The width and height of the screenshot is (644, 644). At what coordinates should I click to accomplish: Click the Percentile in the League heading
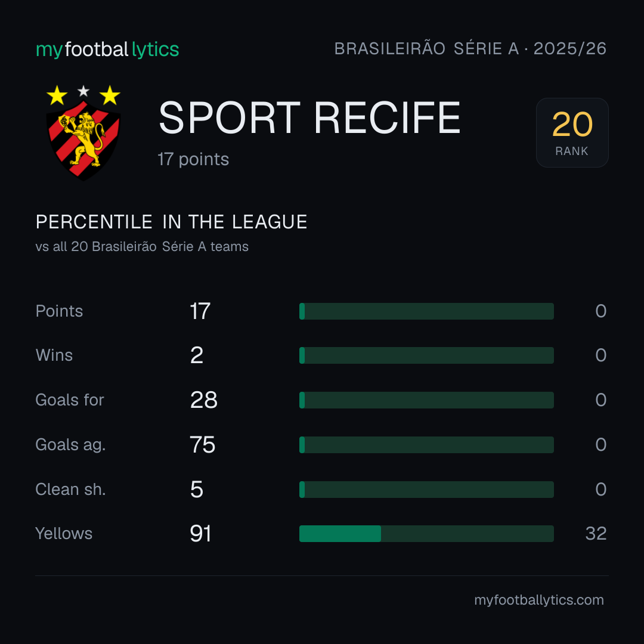coord(171,222)
